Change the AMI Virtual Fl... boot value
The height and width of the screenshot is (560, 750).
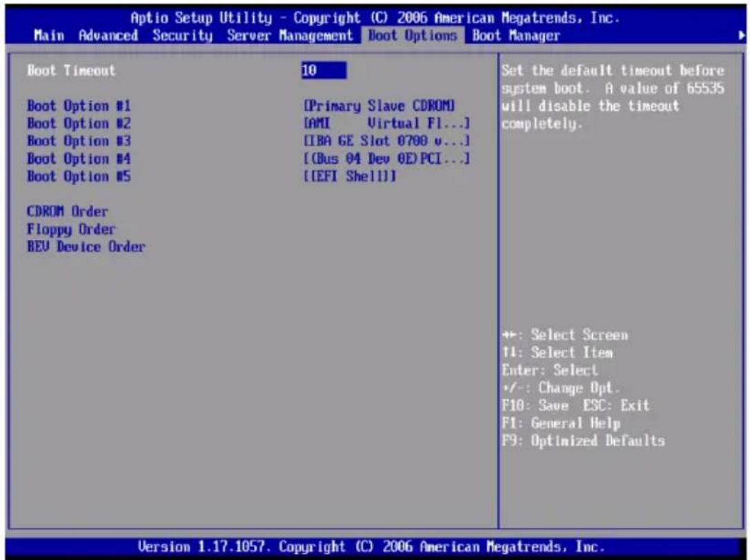coord(386,123)
